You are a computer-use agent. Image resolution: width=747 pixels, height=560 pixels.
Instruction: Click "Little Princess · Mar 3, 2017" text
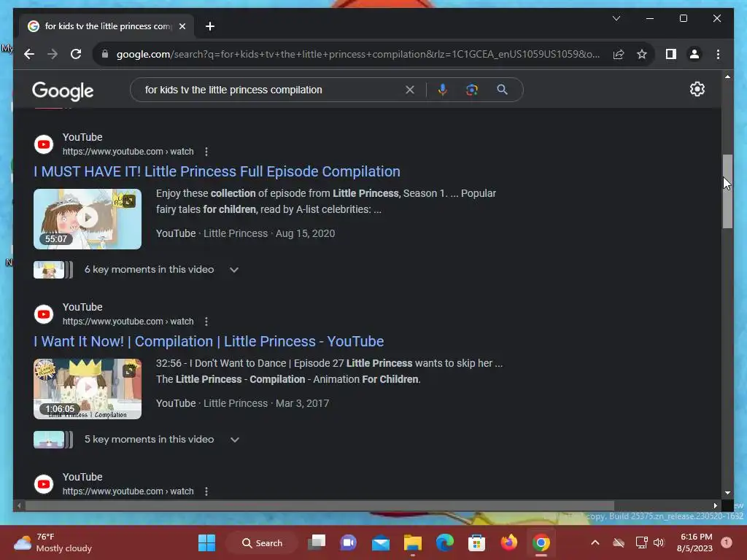click(x=266, y=403)
